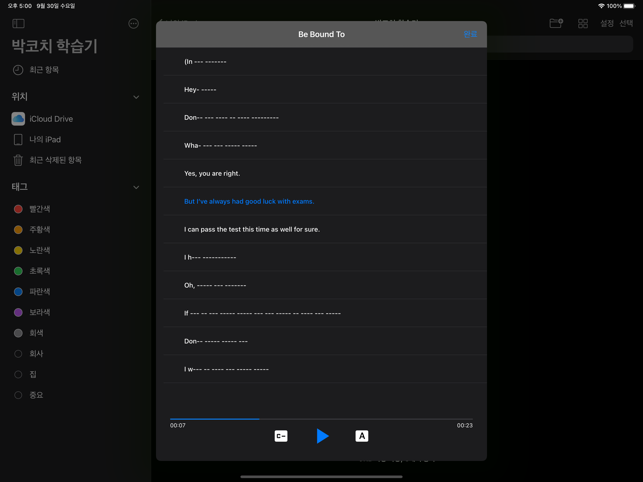Open the more options ellipsis icon

[x=134, y=23]
